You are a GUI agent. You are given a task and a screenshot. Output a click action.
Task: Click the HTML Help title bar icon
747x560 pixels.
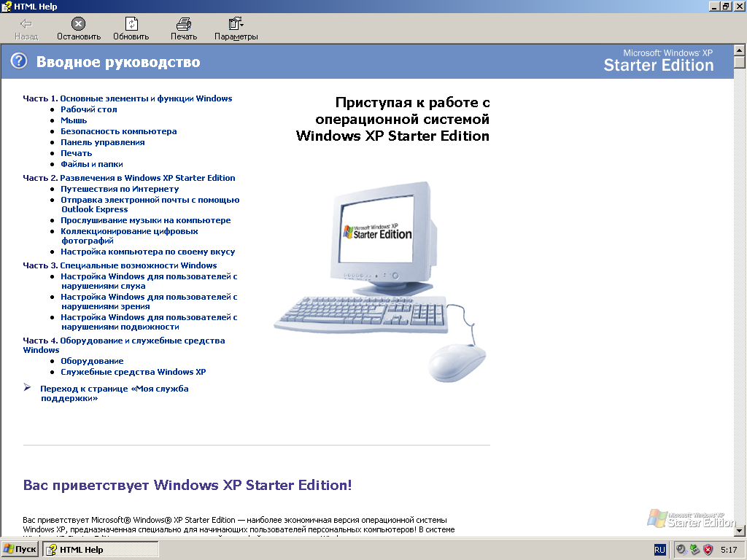[x=7, y=7]
